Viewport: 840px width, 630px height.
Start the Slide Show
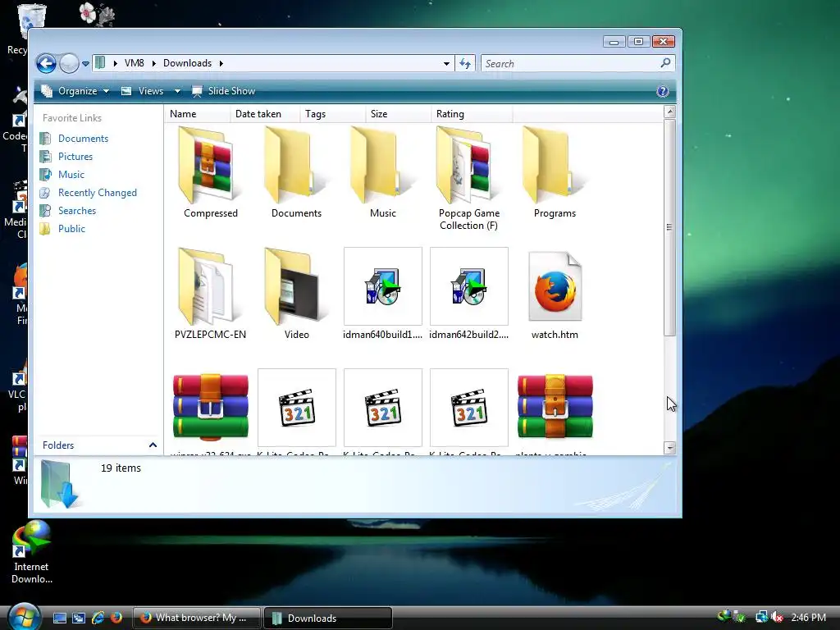click(x=223, y=91)
